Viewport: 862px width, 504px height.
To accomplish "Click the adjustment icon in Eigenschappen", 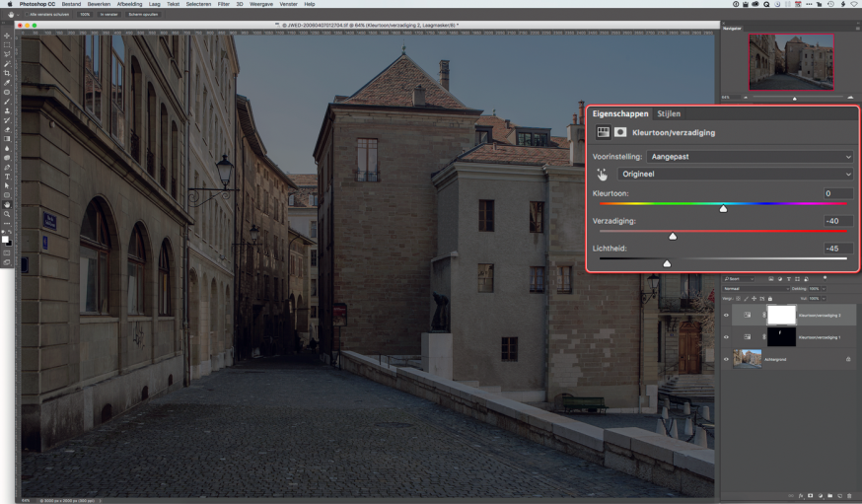I will (603, 132).
